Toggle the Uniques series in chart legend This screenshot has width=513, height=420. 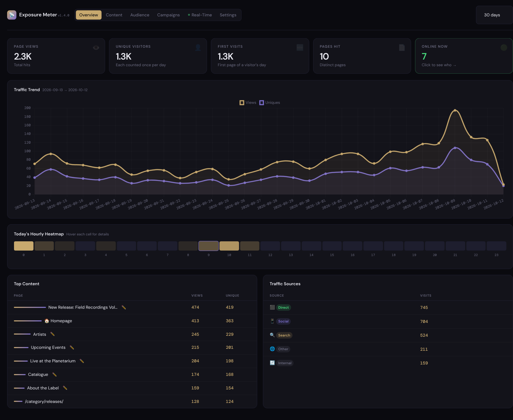pos(270,103)
